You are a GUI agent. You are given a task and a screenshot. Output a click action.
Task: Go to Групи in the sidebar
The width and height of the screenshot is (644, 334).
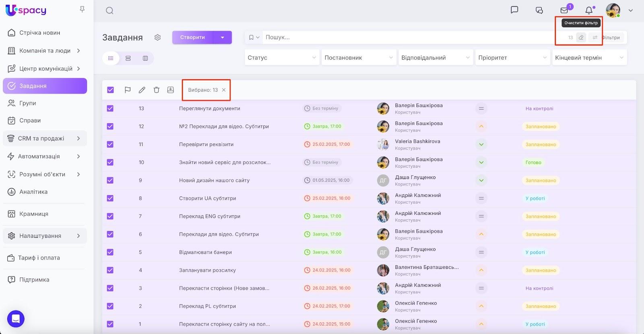(28, 103)
